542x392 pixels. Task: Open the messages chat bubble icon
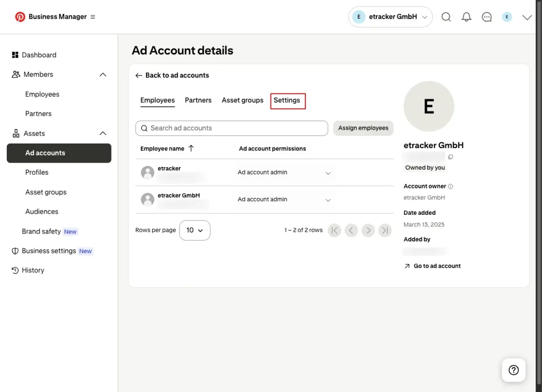pos(486,17)
